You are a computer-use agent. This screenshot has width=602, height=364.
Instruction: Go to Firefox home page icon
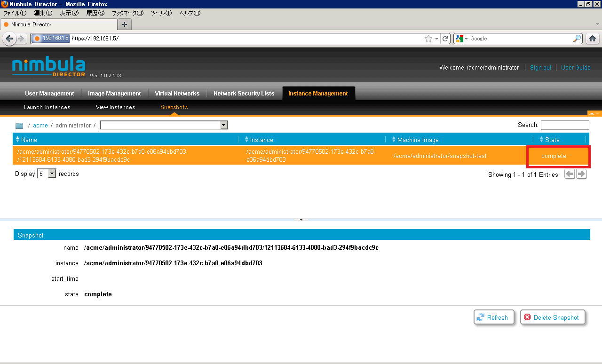(593, 39)
